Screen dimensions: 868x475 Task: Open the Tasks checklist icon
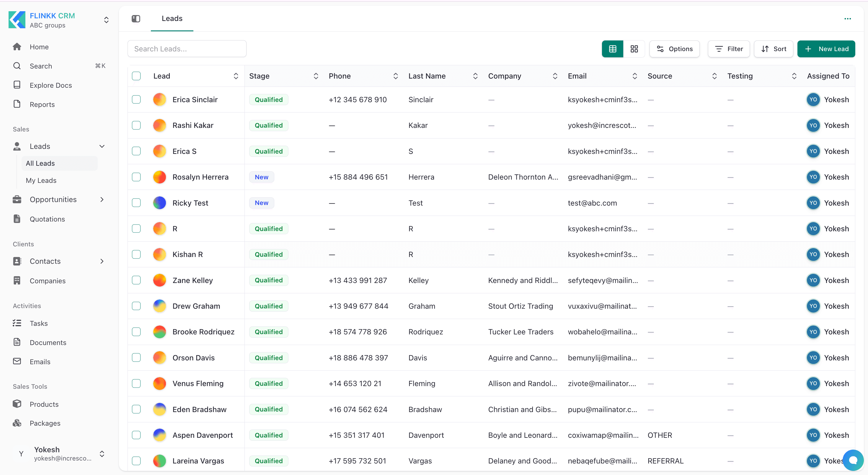pos(17,323)
